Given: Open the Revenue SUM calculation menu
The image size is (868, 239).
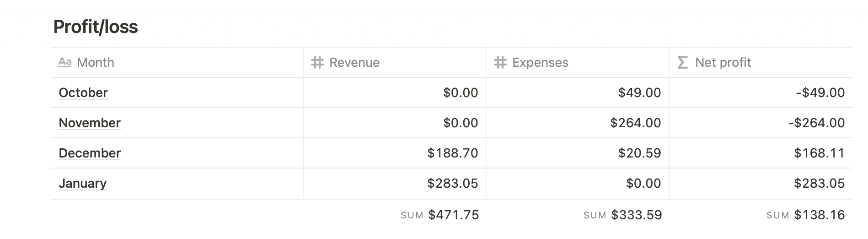Looking at the screenshot, I should [439, 215].
